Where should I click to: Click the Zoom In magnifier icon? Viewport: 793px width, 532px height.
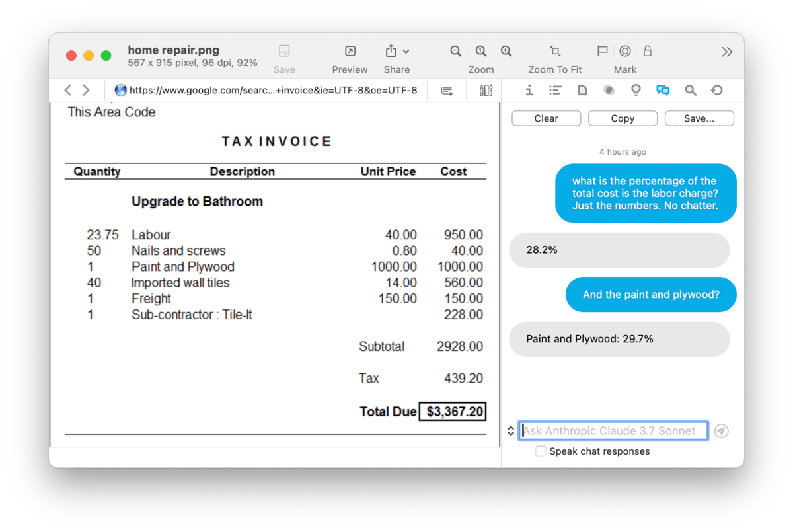tap(506, 52)
